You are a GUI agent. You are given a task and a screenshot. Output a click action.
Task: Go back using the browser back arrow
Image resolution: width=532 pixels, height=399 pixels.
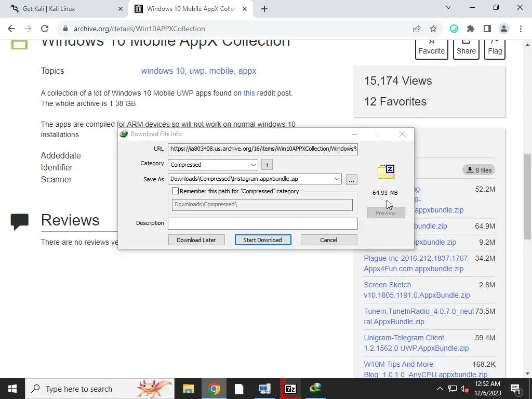[11, 29]
